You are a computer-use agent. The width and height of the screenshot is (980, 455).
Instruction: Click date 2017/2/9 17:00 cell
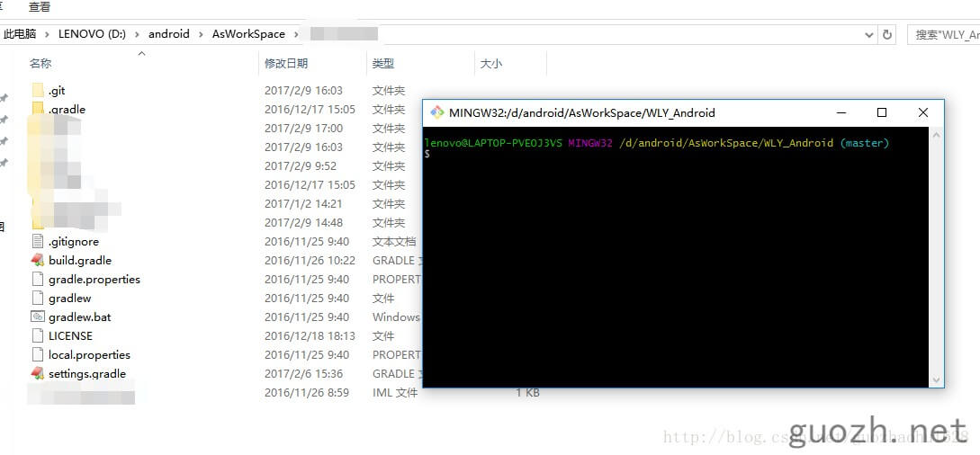[x=304, y=129]
